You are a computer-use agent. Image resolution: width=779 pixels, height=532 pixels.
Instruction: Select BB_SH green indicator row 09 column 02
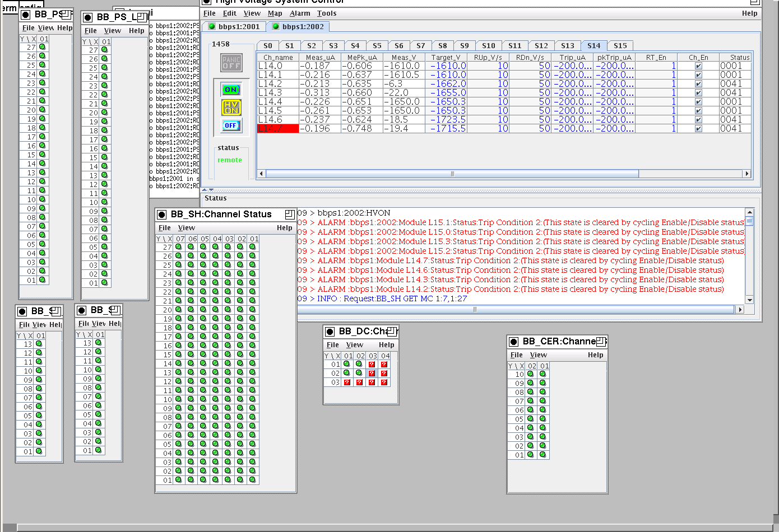[240, 408]
